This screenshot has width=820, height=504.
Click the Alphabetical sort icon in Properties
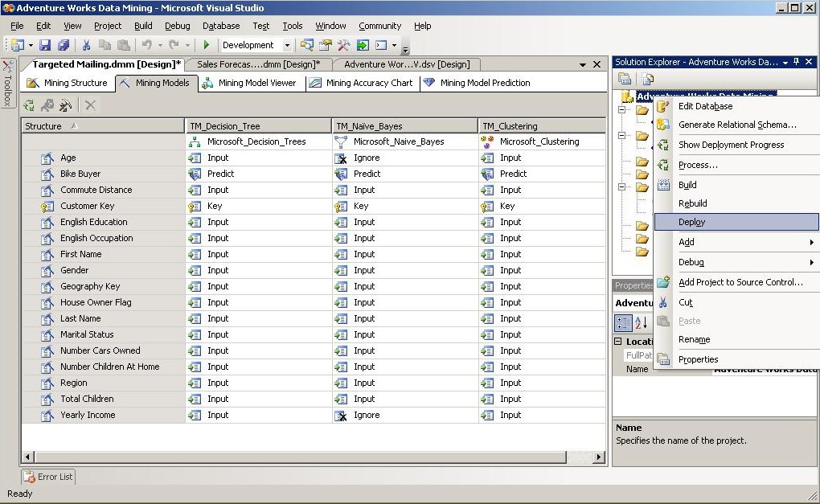pos(642,322)
